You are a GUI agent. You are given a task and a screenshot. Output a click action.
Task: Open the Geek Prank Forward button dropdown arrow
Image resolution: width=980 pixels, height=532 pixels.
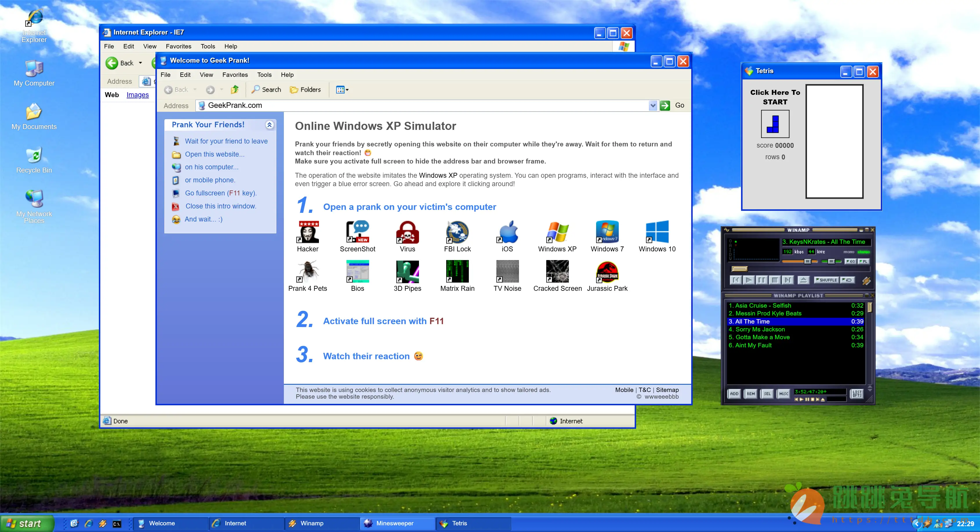coord(222,90)
